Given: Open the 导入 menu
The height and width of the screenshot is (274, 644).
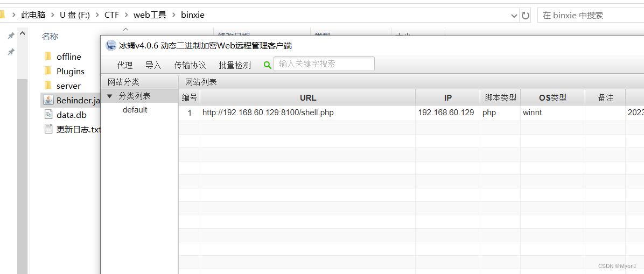Looking at the screenshot, I should (153, 65).
